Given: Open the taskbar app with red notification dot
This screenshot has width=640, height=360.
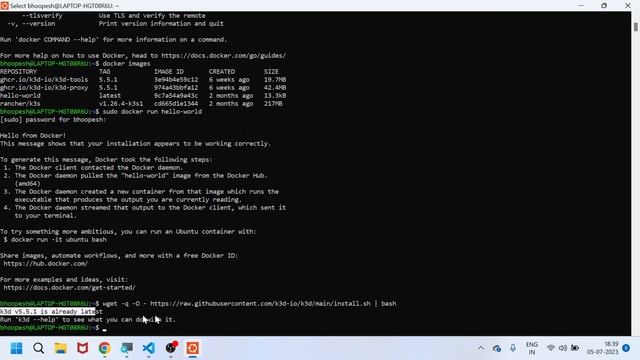Looking at the screenshot, I should point(171,347).
